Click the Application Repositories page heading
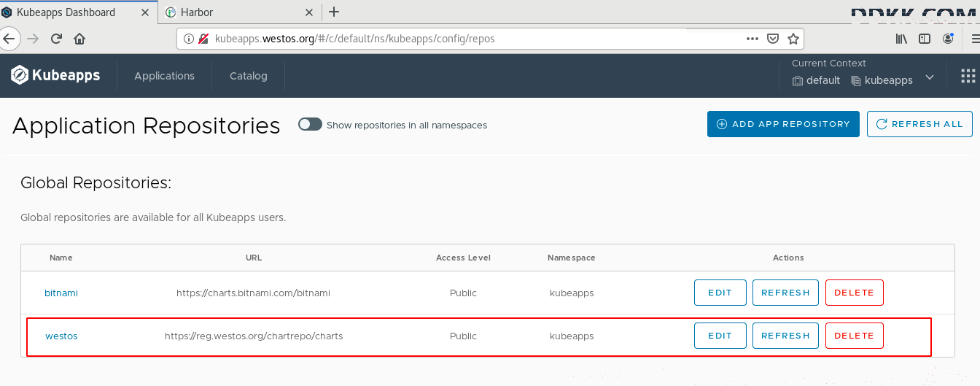This screenshot has height=386, width=980. 147,126
